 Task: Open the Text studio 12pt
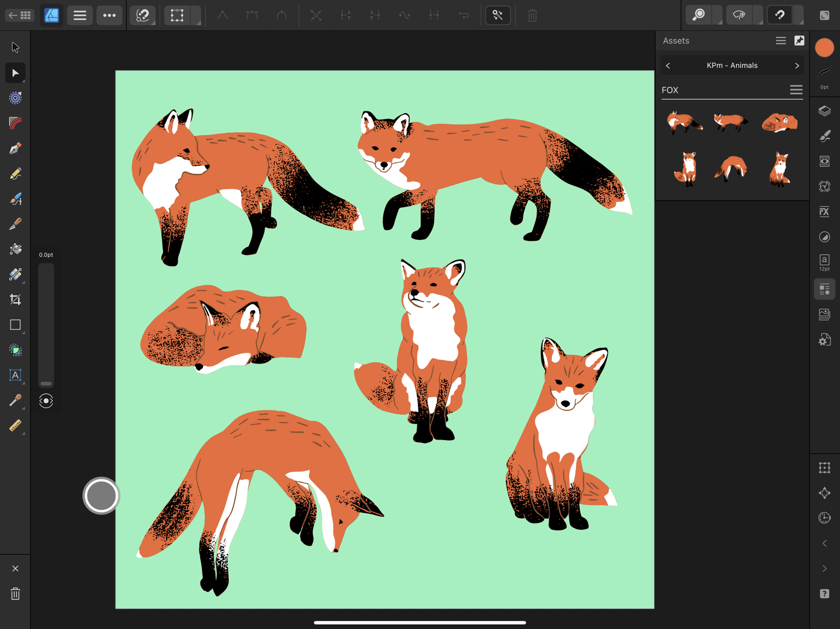[x=824, y=263]
